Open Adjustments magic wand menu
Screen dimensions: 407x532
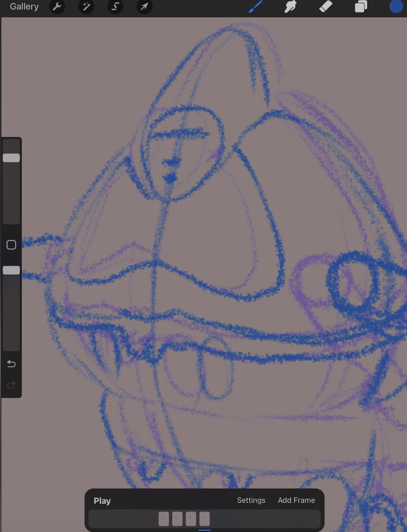click(x=86, y=7)
